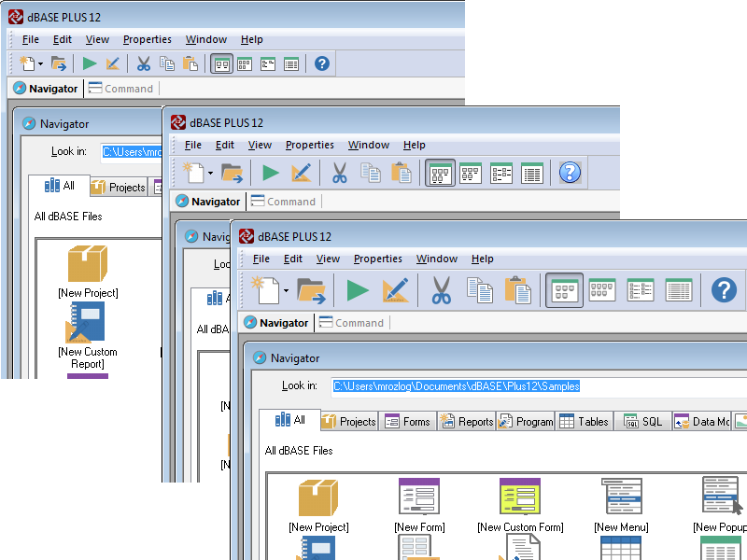
Task: Switch to Command tab in middle window
Action: pyautogui.click(x=284, y=202)
